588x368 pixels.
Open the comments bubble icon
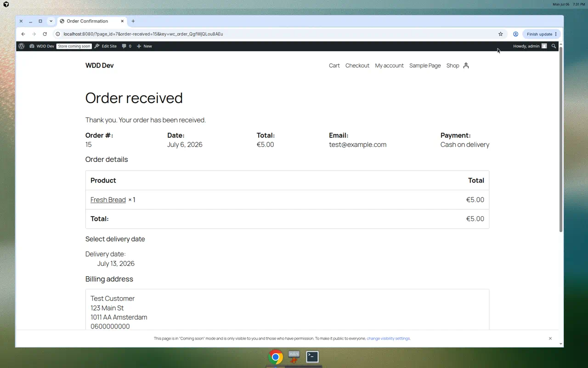pyautogui.click(x=126, y=46)
